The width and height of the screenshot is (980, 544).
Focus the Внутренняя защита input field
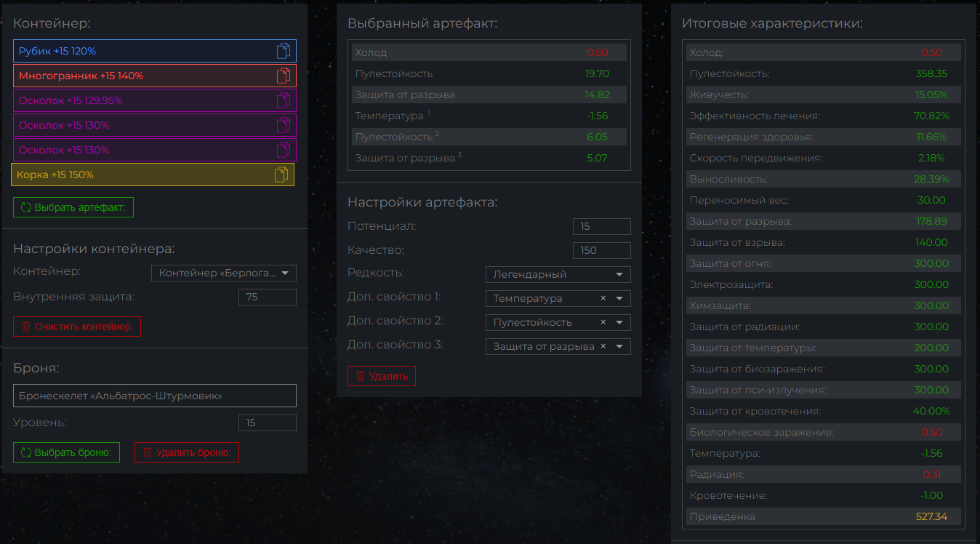click(x=267, y=297)
